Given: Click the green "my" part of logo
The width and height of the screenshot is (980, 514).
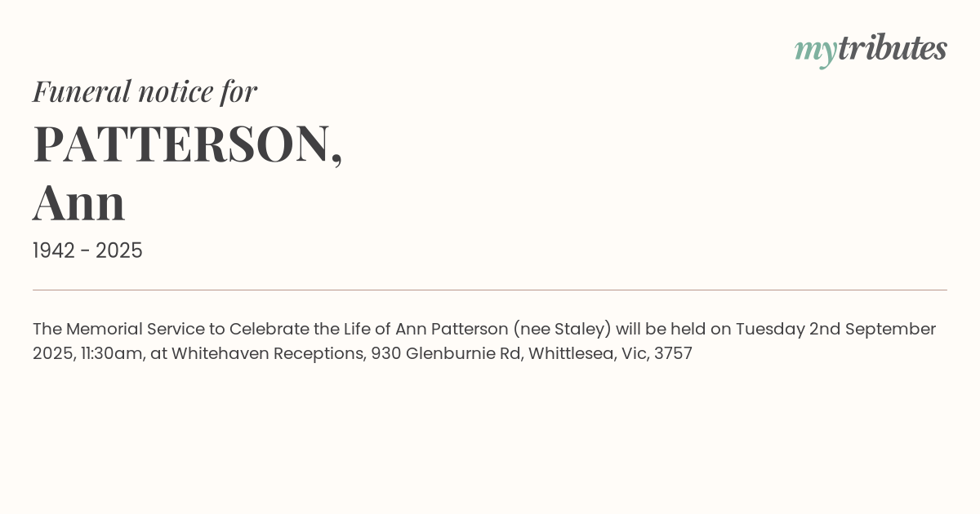Looking at the screenshot, I should [815, 51].
